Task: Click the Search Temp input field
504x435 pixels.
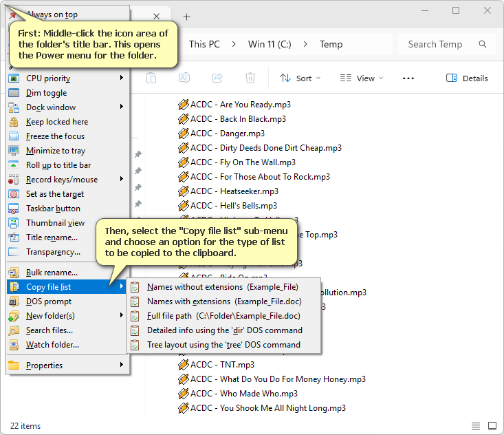Action: [440, 44]
